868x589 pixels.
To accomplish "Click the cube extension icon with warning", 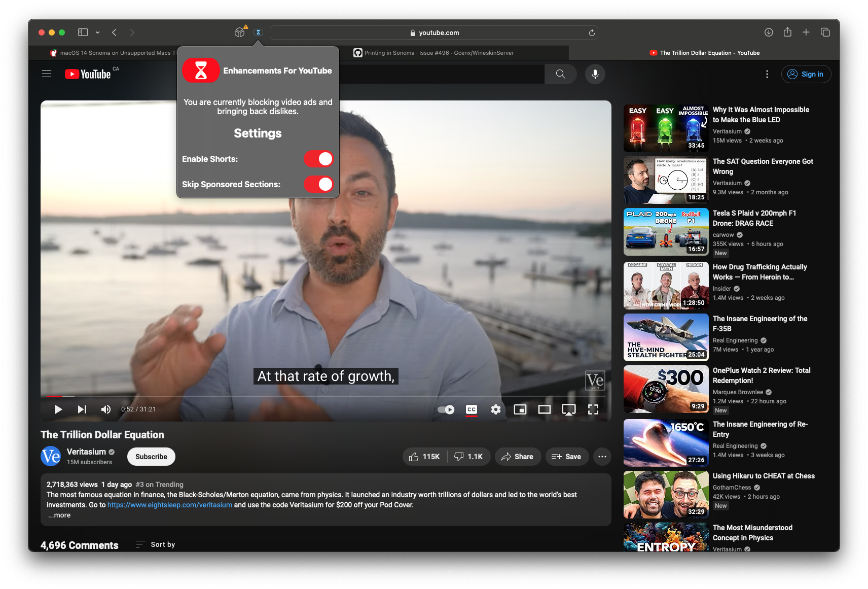I will point(240,32).
